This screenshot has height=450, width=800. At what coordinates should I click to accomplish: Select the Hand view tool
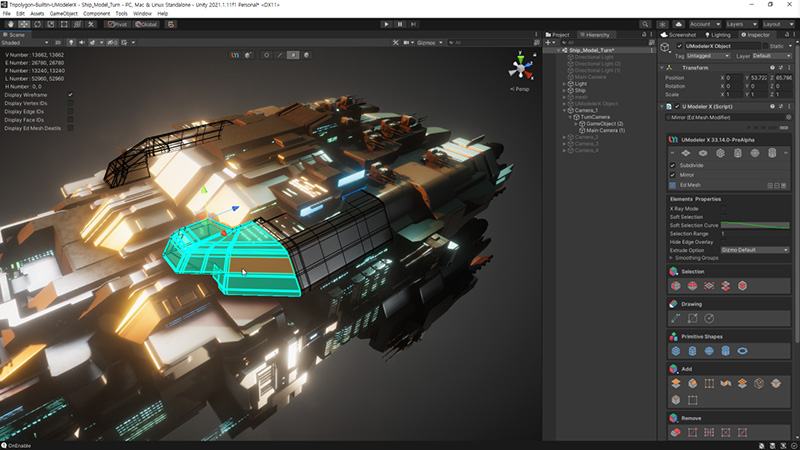[x=11, y=24]
